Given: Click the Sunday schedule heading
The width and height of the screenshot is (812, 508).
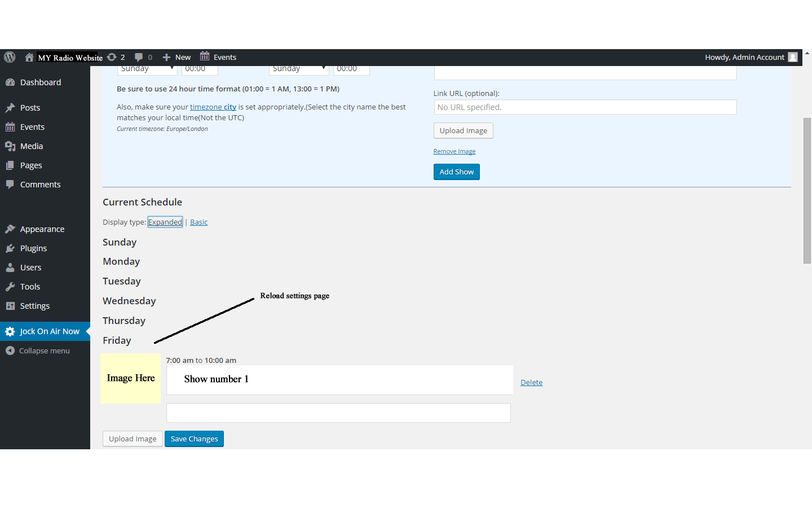Looking at the screenshot, I should click(120, 242).
